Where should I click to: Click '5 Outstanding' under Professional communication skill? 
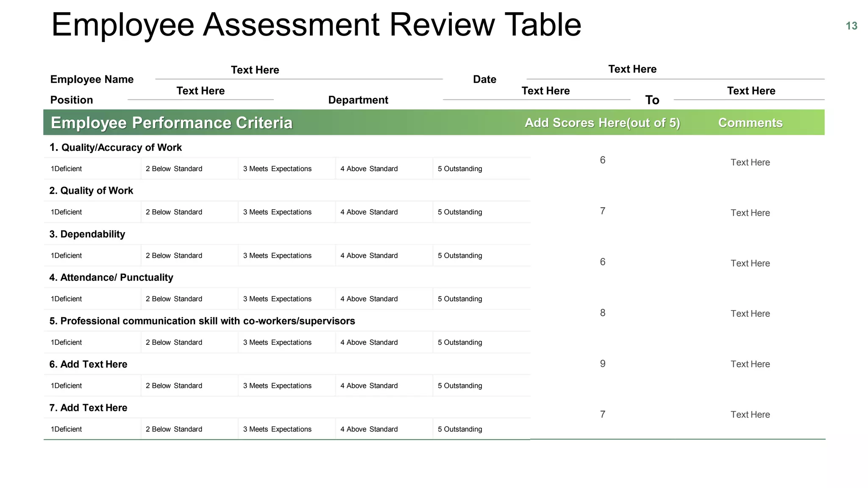(460, 342)
